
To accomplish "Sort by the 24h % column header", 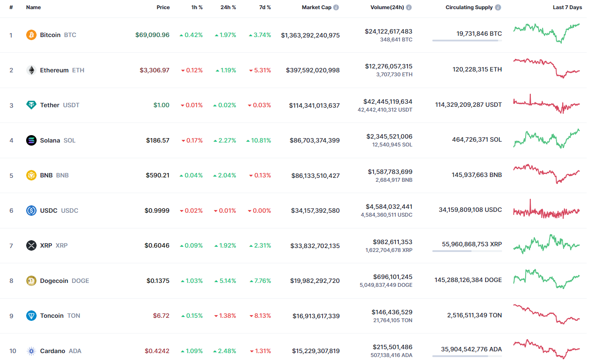I will point(228,7).
